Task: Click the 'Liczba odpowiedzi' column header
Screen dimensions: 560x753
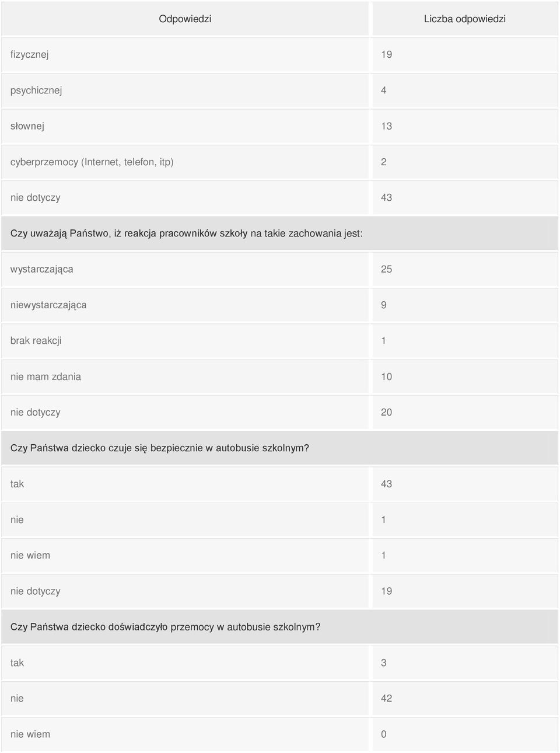Action: (464, 19)
